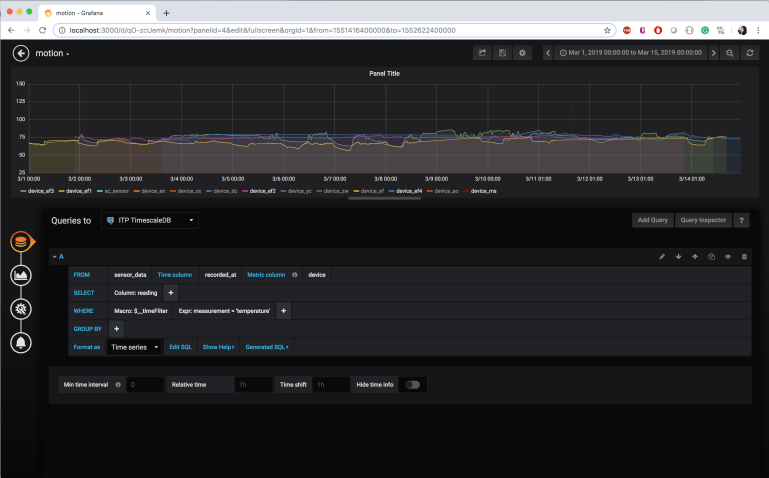The height and width of the screenshot is (478, 769).
Task: Open the ITP TimescaleDB data source dropdown
Action: 150,220
